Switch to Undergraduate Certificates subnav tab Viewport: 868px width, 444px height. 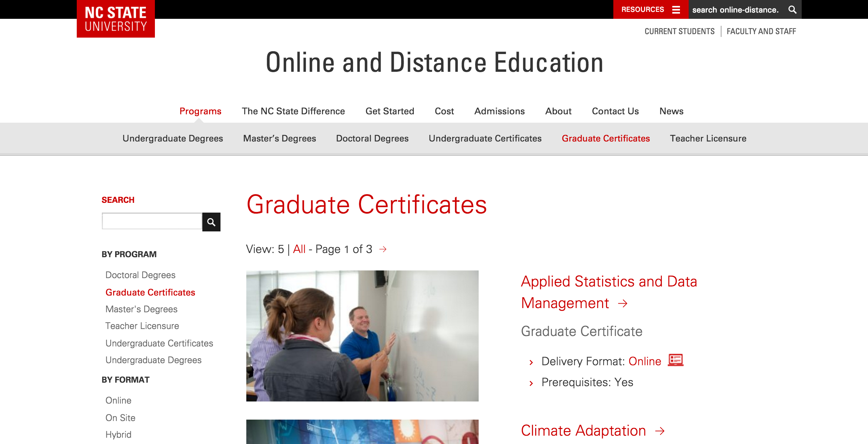pyautogui.click(x=485, y=138)
